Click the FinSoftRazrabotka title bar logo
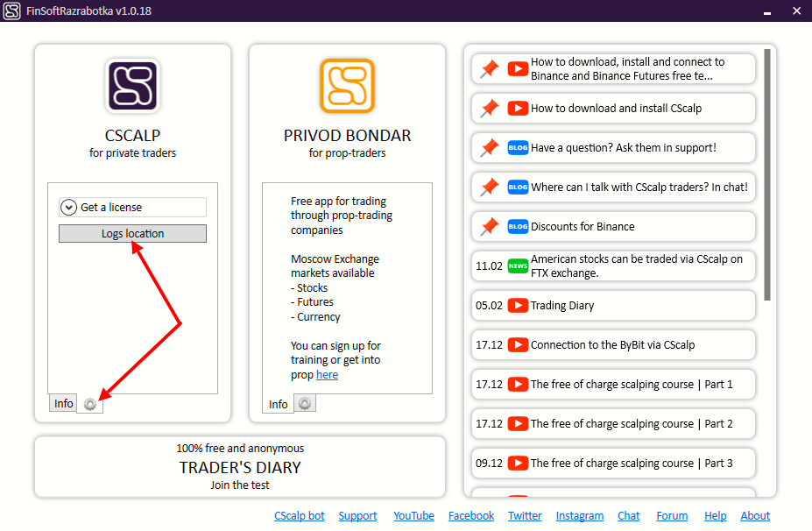Image resolution: width=812 pixels, height=531 pixels. point(12,11)
